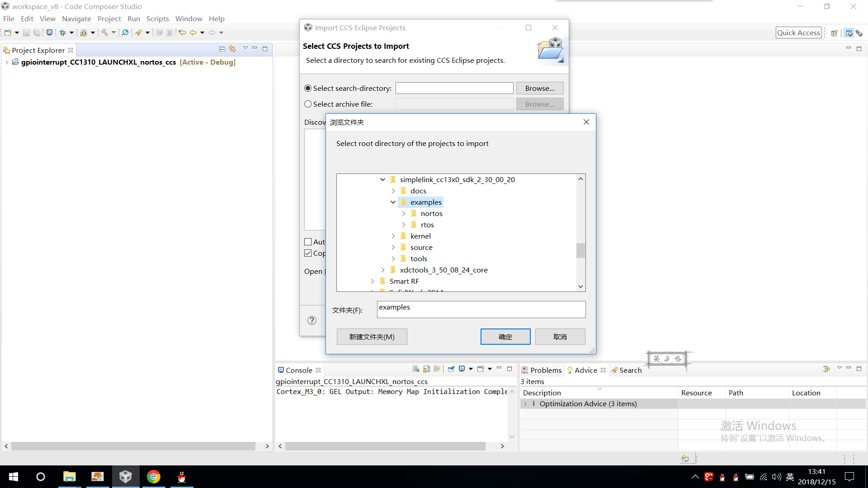Click Collapse All in Project Explorer toolbar
Screen dimensions: 868x488
tap(222, 49)
